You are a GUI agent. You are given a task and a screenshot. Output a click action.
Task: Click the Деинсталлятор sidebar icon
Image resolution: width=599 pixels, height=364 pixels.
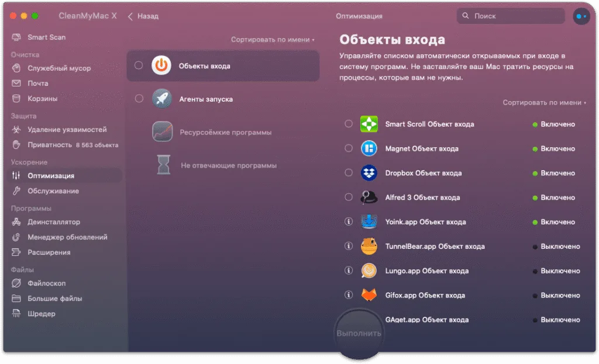pos(16,221)
